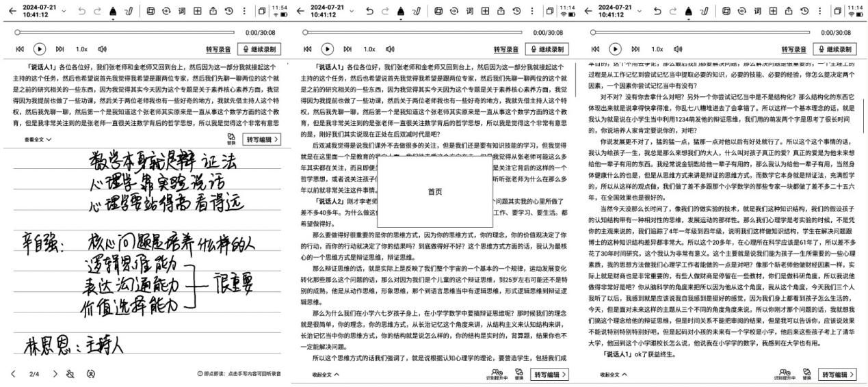Open the AI recognition icon in left panel
Viewport: 868px width, 387px height.
[x=167, y=11]
